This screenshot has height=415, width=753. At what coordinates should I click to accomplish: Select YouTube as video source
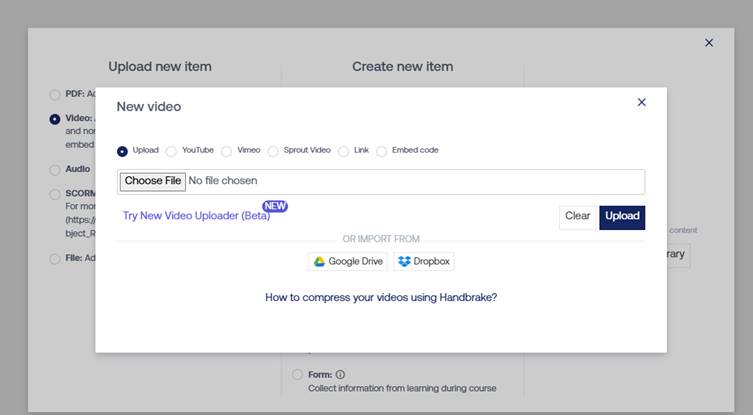171,151
